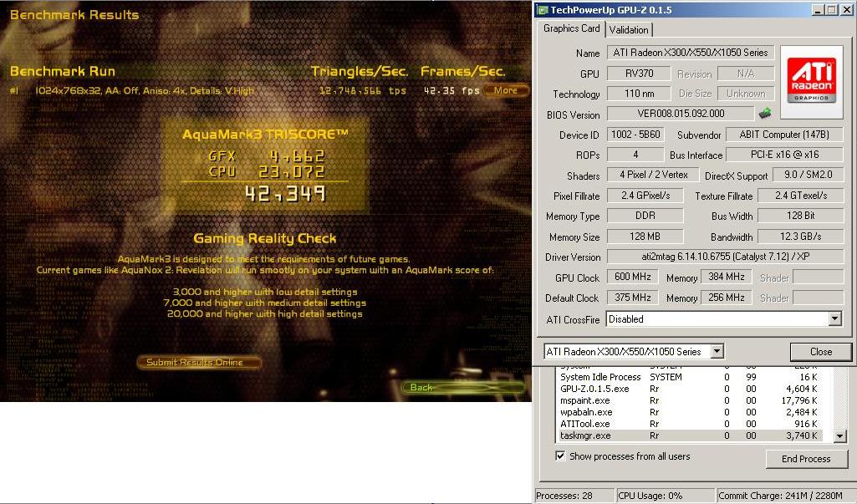Select mspaint.exe process row

(691, 400)
